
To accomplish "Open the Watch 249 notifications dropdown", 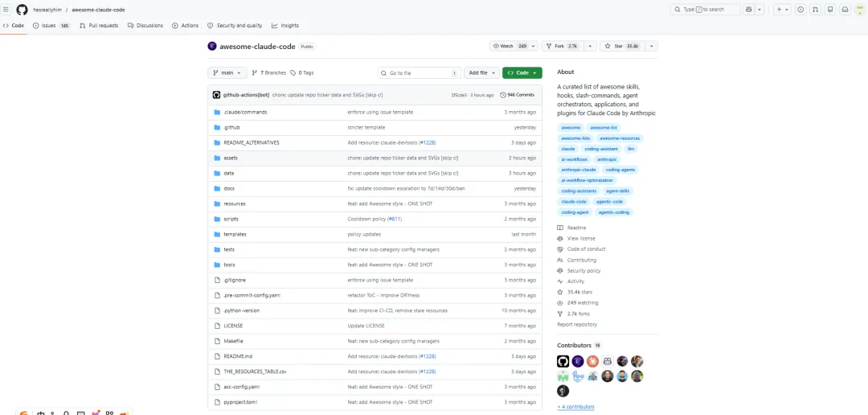I will point(514,46).
